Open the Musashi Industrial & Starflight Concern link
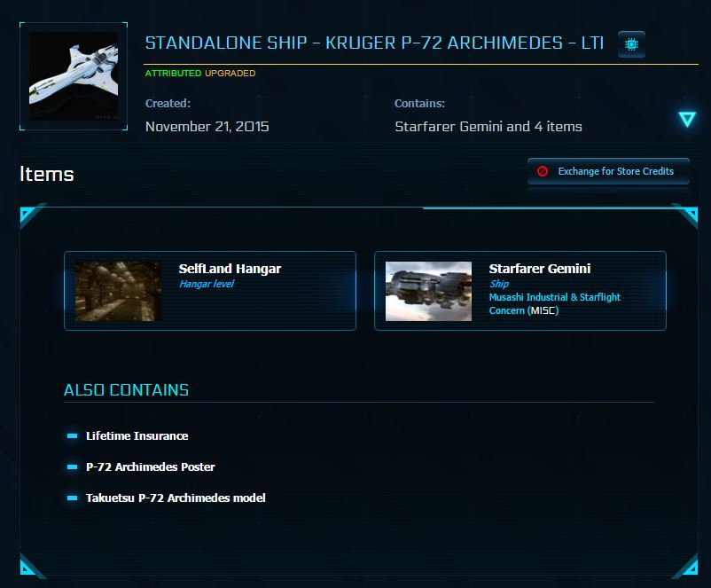711x588 pixels. click(555, 304)
